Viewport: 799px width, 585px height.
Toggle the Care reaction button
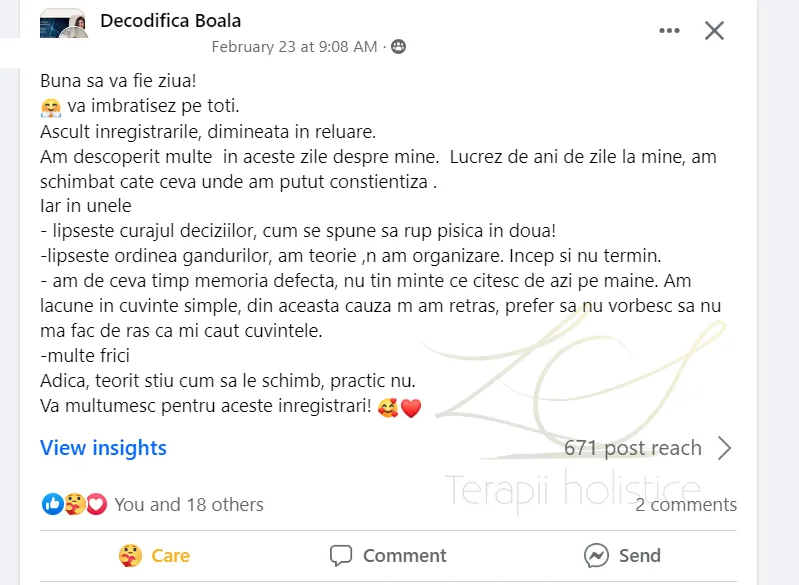tap(153, 555)
